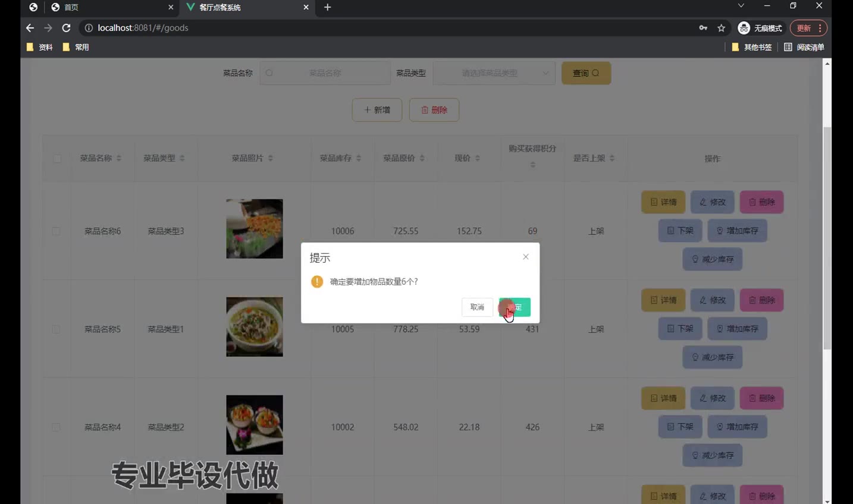This screenshot has height=504, width=853.
Task: Open the 资料 bookmark folder
Action: pyautogui.click(x=40, y=47)
